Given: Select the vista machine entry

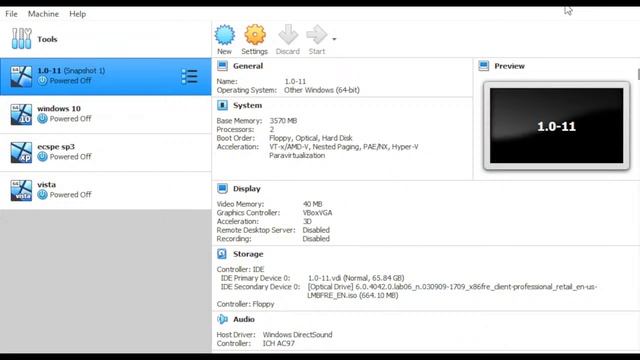Looking at the screenshot, I should (x=106, y=190).
